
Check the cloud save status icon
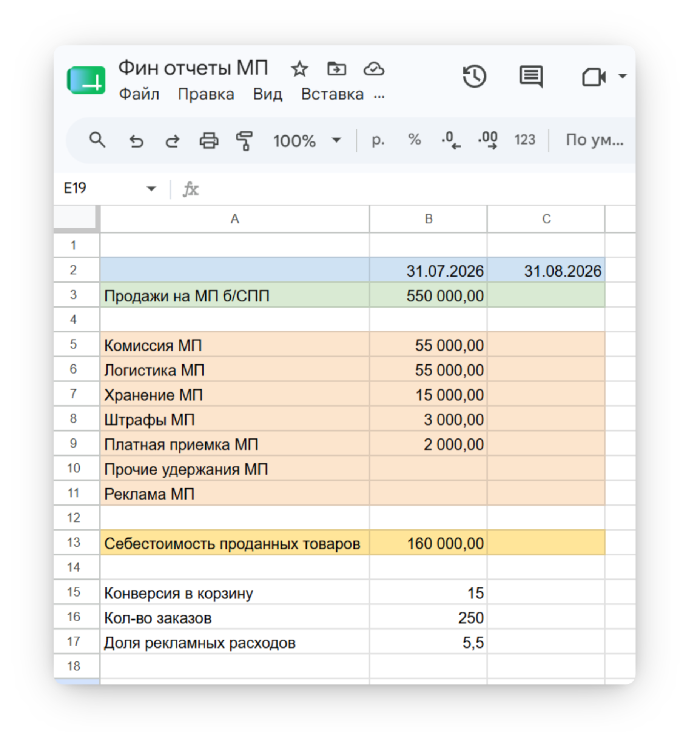coord(374,69)
